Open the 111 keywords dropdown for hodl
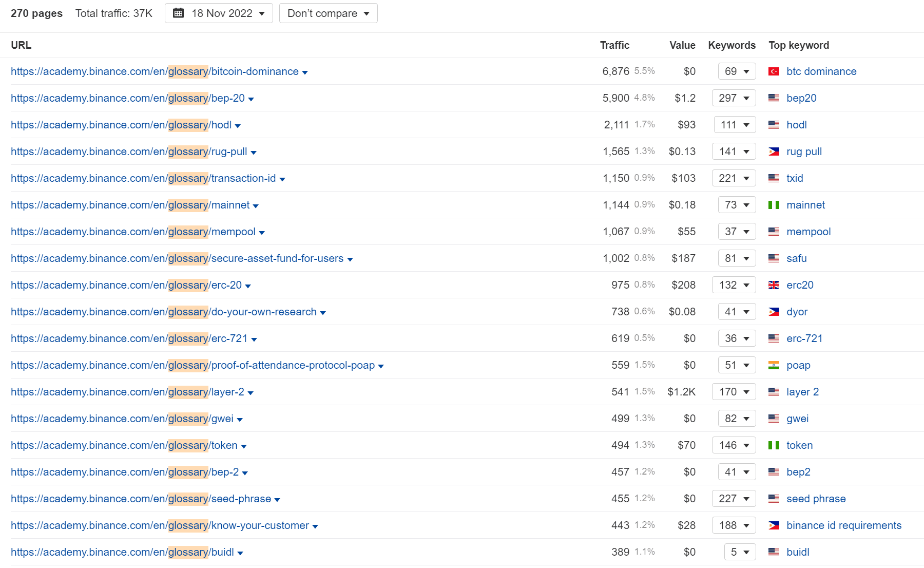 735,125
